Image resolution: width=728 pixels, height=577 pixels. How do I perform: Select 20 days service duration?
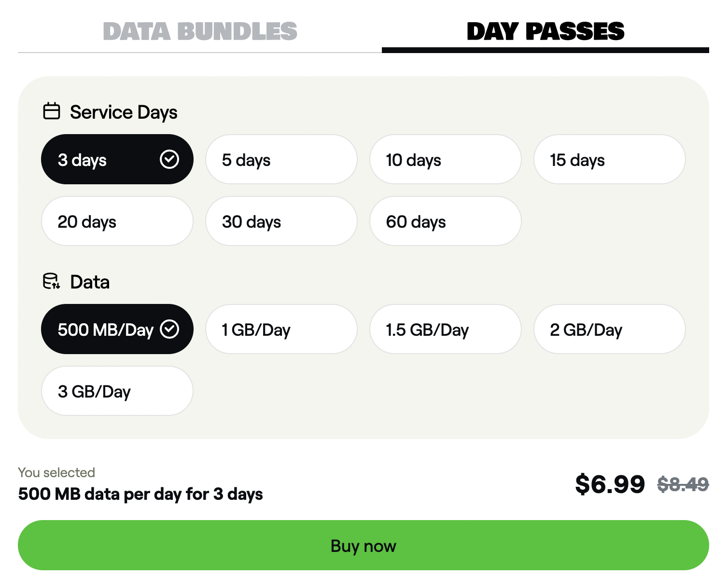(x=117, y=221)
